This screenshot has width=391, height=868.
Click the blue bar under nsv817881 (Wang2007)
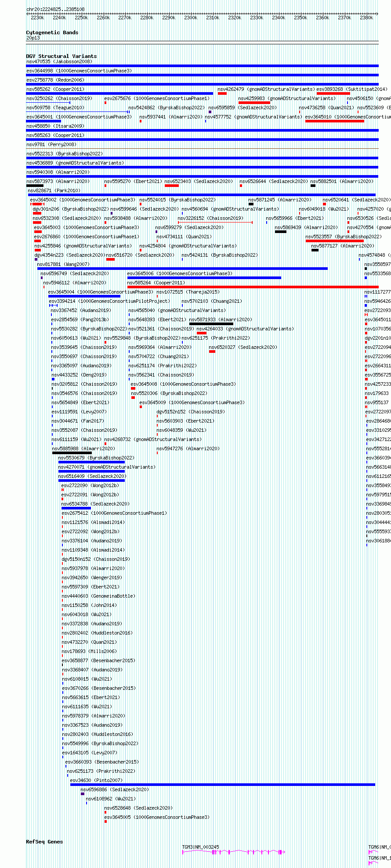(x=182, y=269)
